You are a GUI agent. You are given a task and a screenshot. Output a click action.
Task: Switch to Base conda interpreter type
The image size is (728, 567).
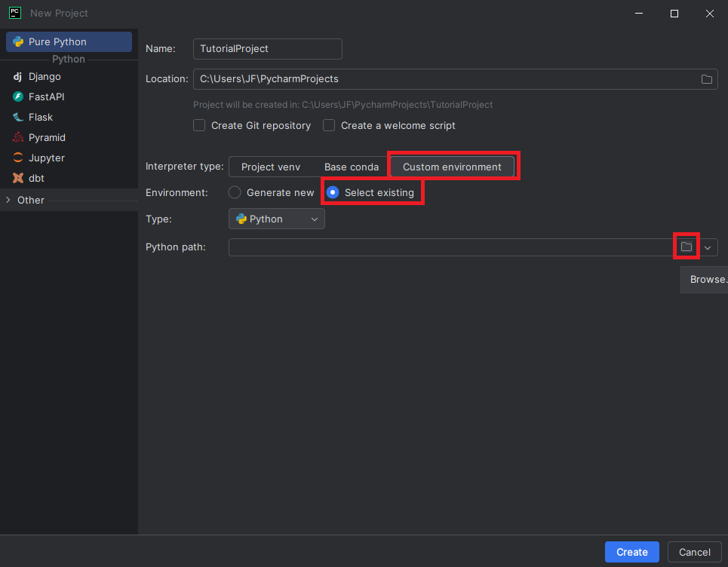pyautogui.click(x=352, y=167)
